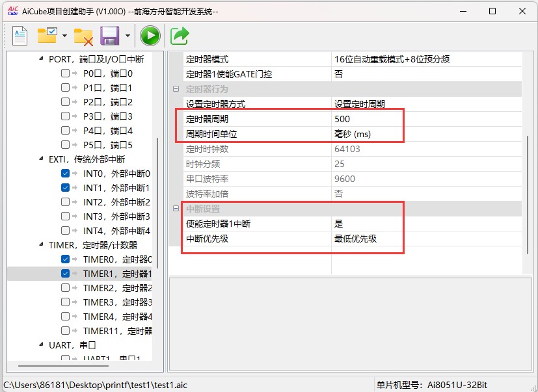Screen dimensions: 538x392
Task: Click the 使能定时器1中断 property label
Action: 218,224
